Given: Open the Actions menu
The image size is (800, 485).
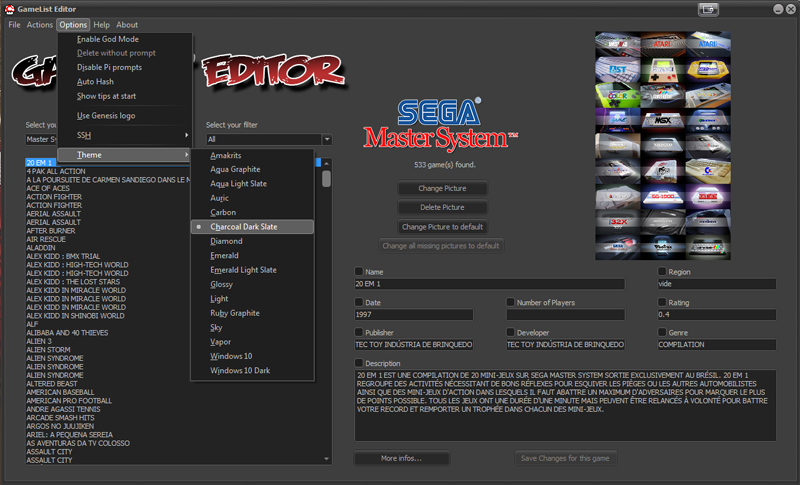Looking at the screenshot, I should coord(40,24).
